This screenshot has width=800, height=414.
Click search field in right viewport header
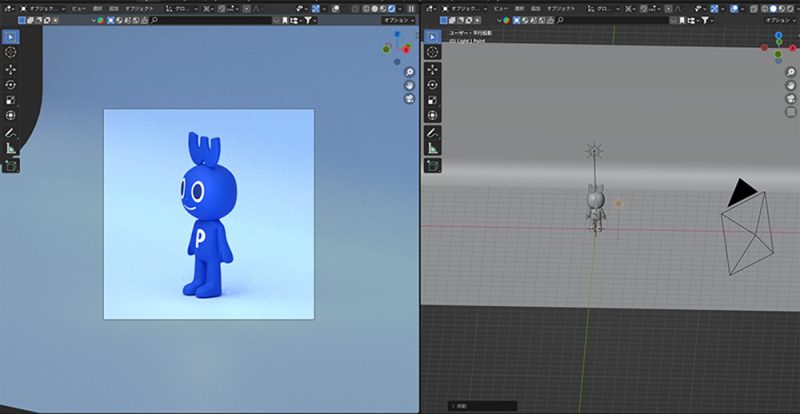click(x=612, y=20)
